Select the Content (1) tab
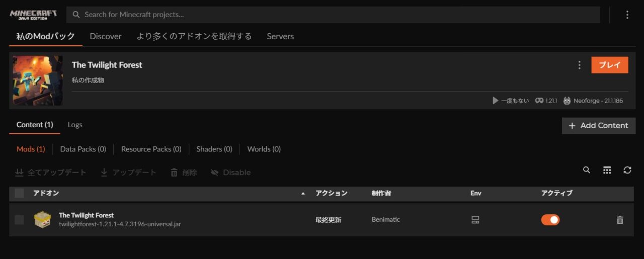 35,125
